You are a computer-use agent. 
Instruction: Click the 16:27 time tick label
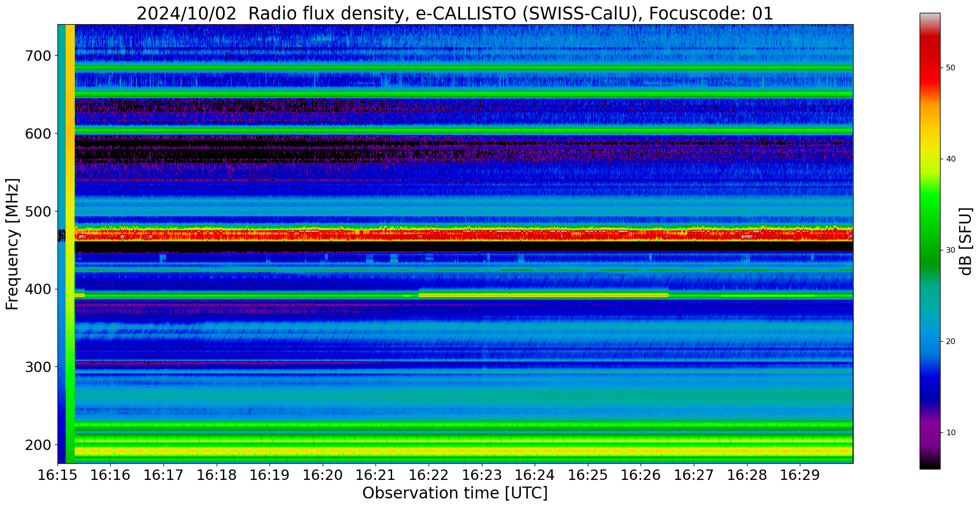click(x=694, y=475)
